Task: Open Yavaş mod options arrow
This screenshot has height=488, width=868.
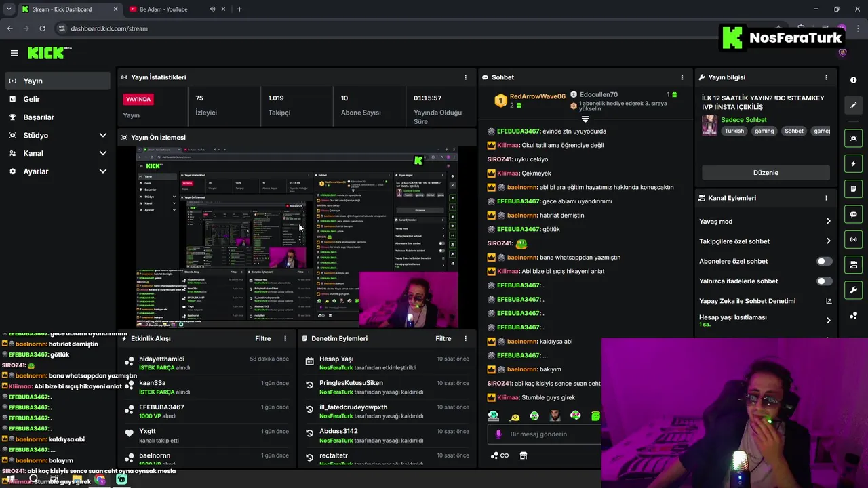Action: pos(828,221)
